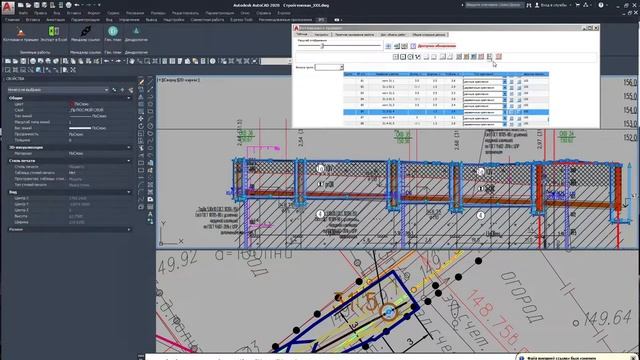Open the Ген. план ribbon tool
Screen dimensions: 640x360
click(x=113, y=34)
